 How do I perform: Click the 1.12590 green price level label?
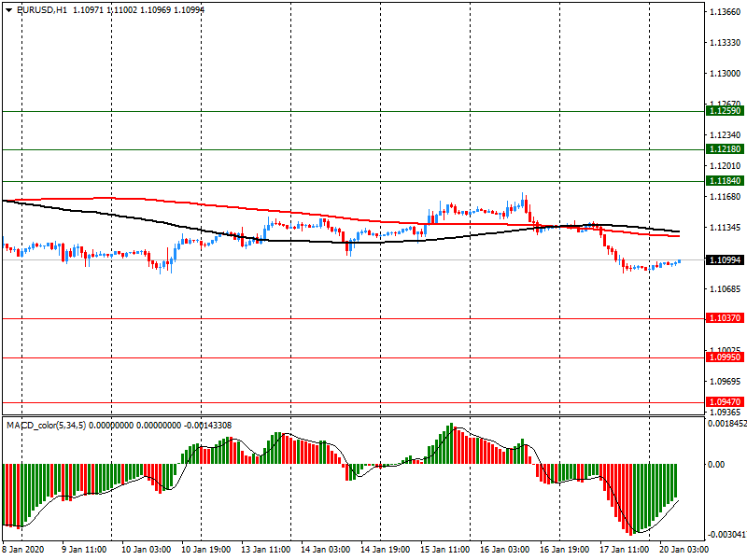726,111
